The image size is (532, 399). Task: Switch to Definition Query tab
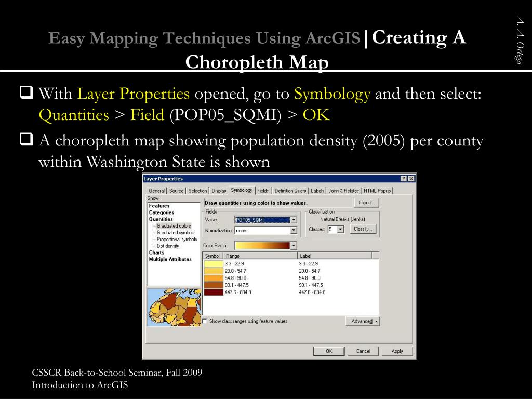pos(290,191)
